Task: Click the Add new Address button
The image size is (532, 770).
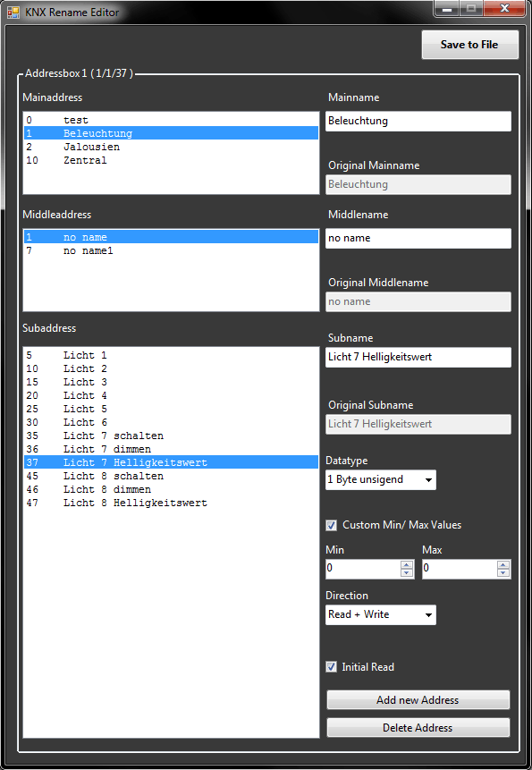Action: point(418,700)
